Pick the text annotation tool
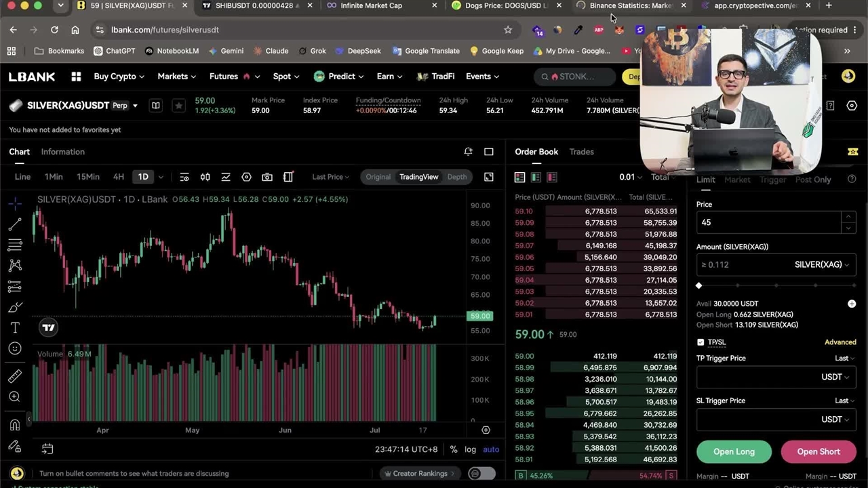The width and height of the screenshot is (868, 488). pos(15,327)
